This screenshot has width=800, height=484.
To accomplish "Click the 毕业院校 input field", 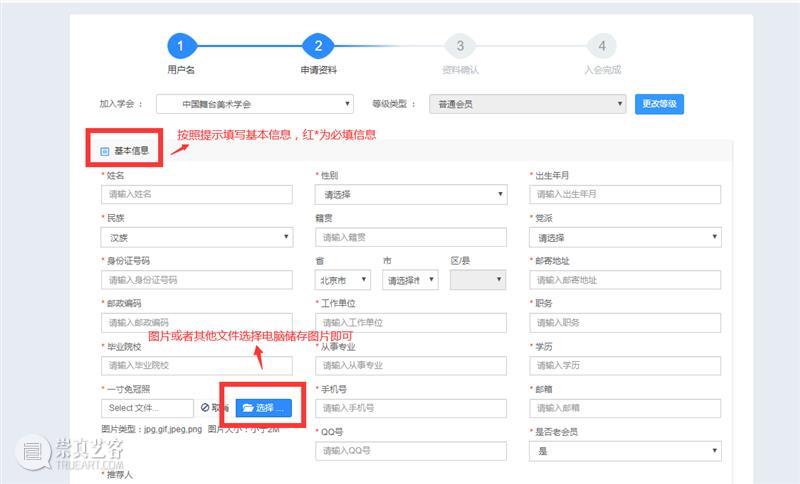I will pos(197,366).
